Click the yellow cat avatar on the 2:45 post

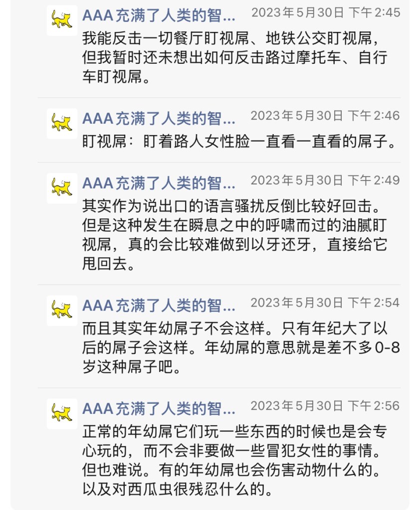(x=62, y=21)
